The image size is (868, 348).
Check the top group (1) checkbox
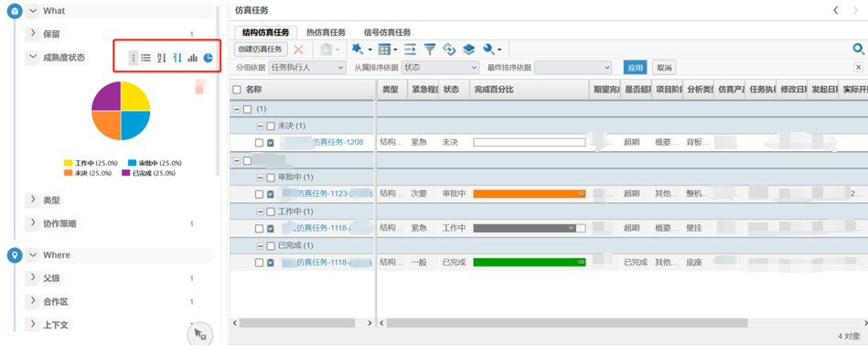point(248,109)
